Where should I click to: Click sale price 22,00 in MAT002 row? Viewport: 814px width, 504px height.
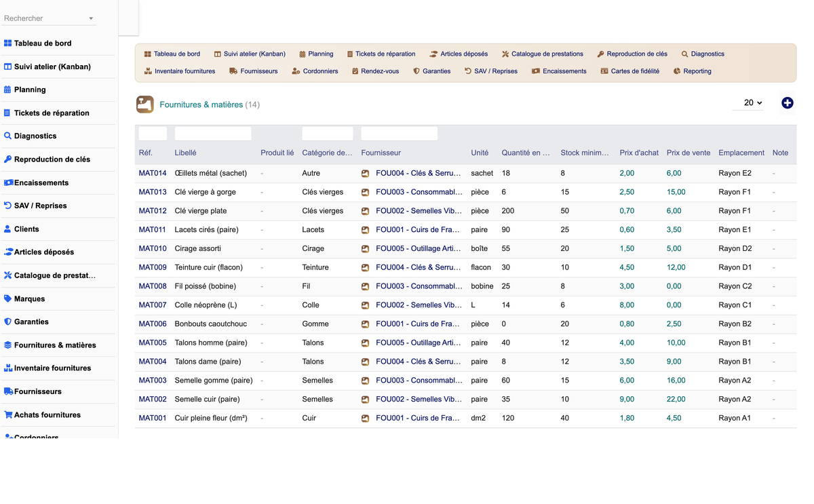pyautogui.click(x=676, y=400)
